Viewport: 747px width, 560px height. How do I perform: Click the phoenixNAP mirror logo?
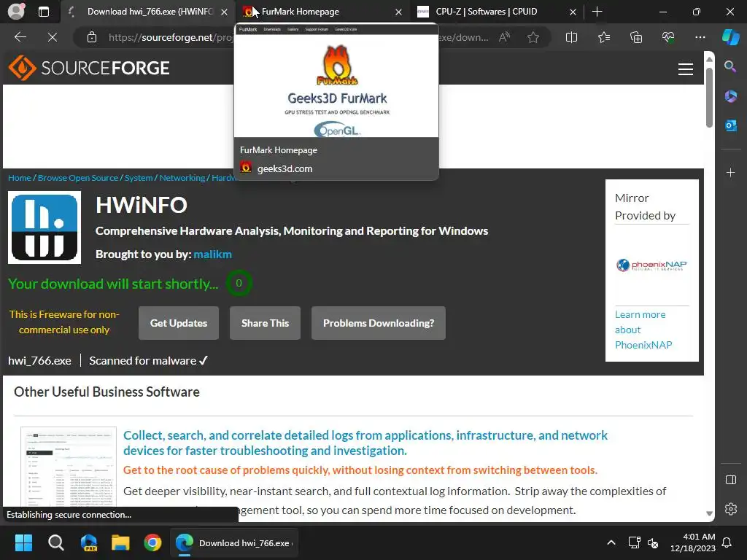651,265
